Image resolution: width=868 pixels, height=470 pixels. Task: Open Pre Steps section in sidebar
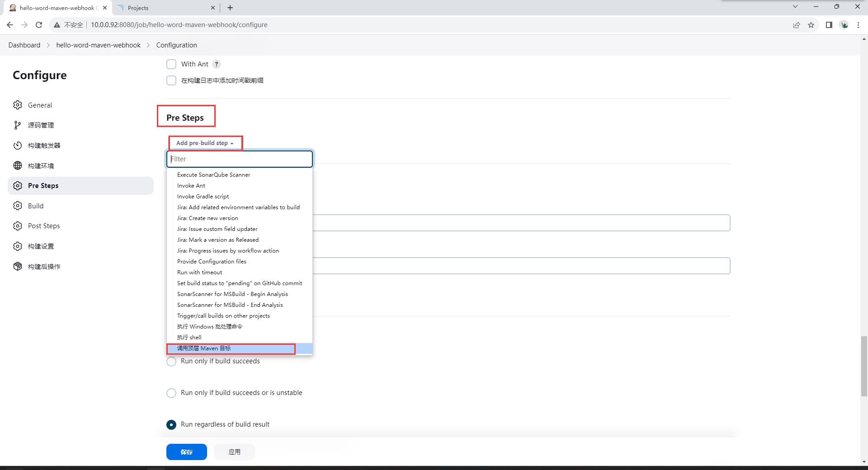tap(80, 186)
